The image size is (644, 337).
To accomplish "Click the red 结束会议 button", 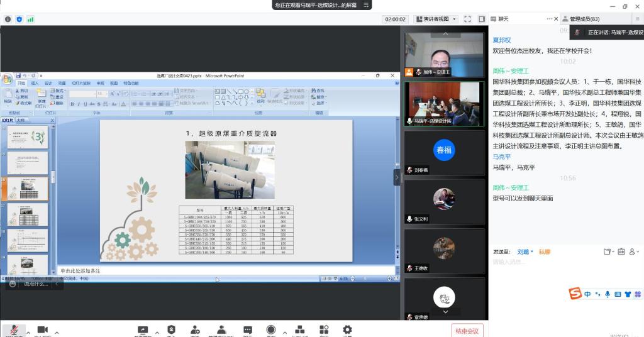I will pos(467,331).
